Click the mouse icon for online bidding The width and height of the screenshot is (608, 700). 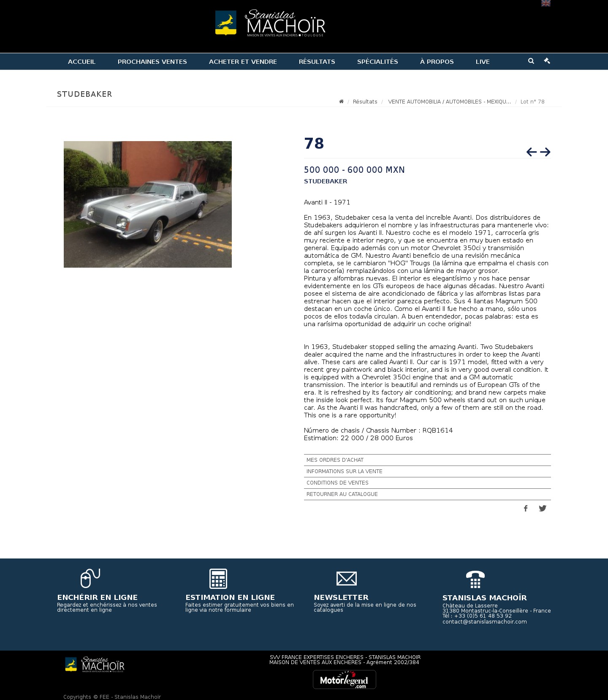90,578
